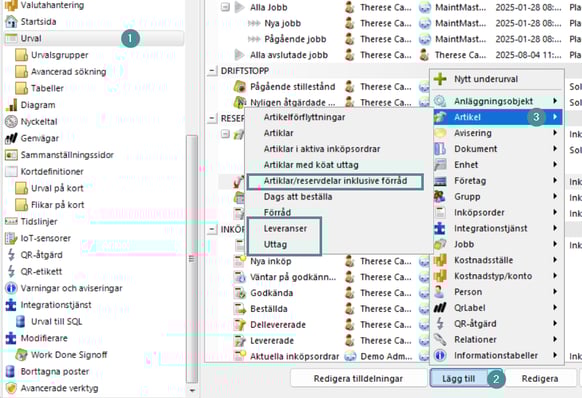The image size is (582, 398).
Task: Click the QrLabel icon in menu
Action: coord(440,308)
